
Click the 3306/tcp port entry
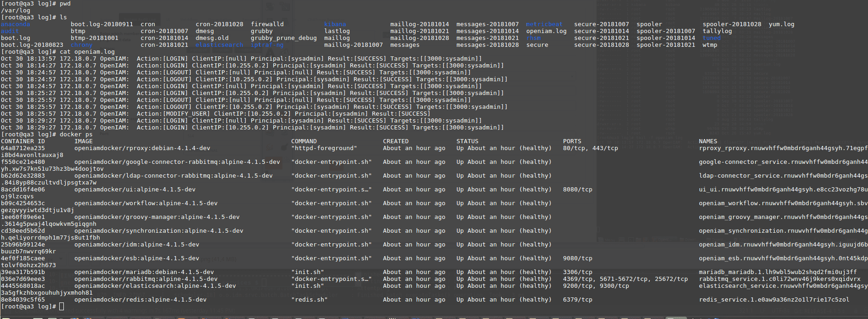577,272
